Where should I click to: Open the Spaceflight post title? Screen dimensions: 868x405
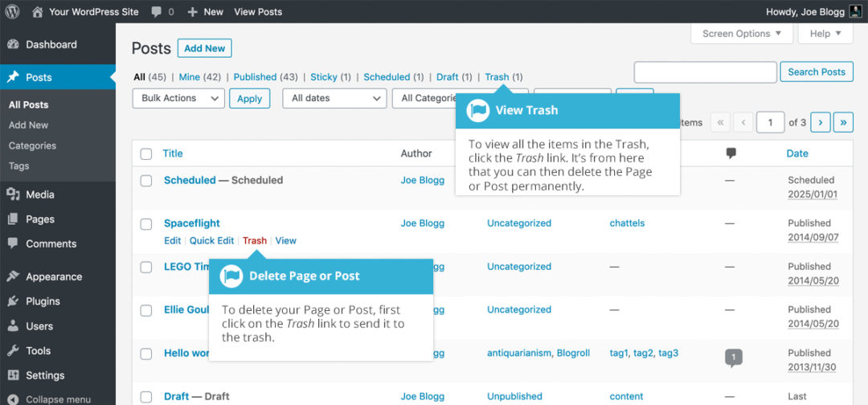(x=192, y=223)
